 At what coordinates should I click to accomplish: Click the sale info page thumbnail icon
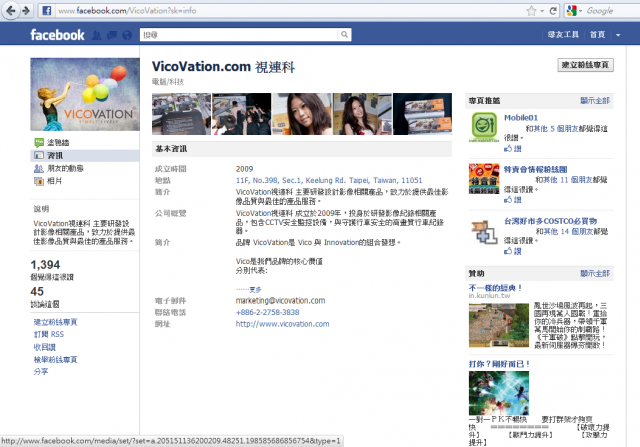pos(484,178)
